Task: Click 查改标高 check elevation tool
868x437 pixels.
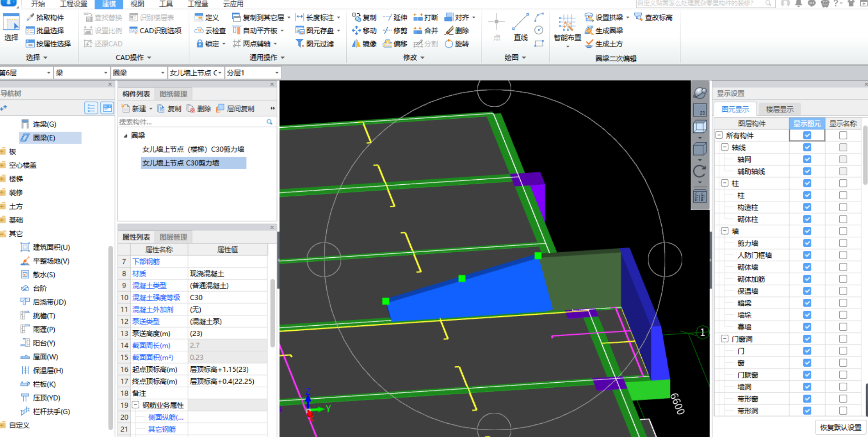Action: point(654,17)
